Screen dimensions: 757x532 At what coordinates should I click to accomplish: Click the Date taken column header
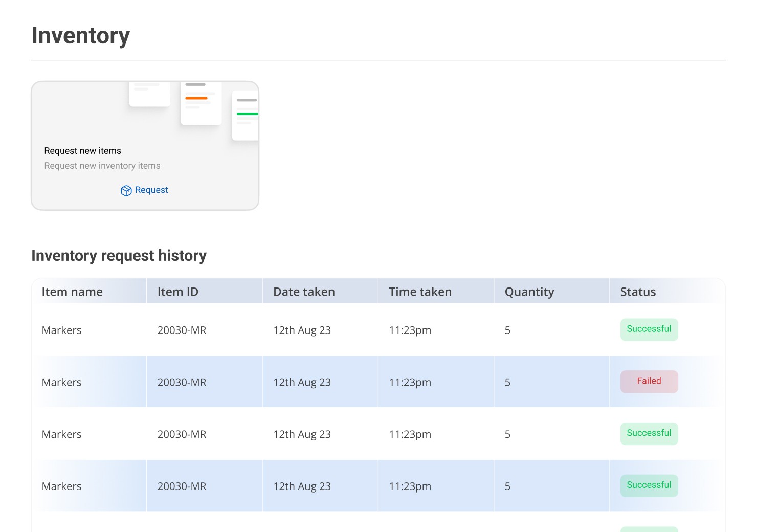304,292
